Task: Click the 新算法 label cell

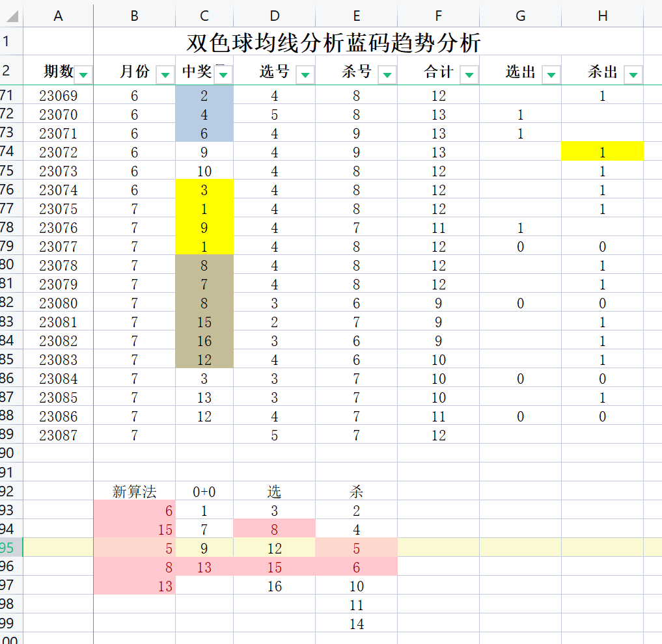Action: point(134,492)
